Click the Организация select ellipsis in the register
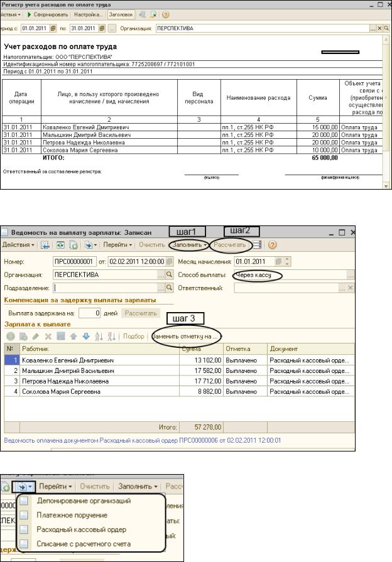392x562 pixels. click(373, 28)
